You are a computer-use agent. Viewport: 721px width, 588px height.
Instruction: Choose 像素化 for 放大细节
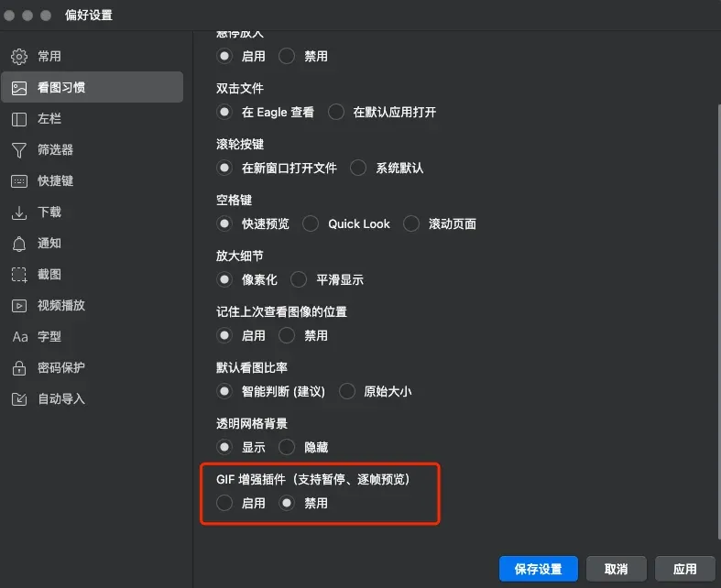point(224,279)
